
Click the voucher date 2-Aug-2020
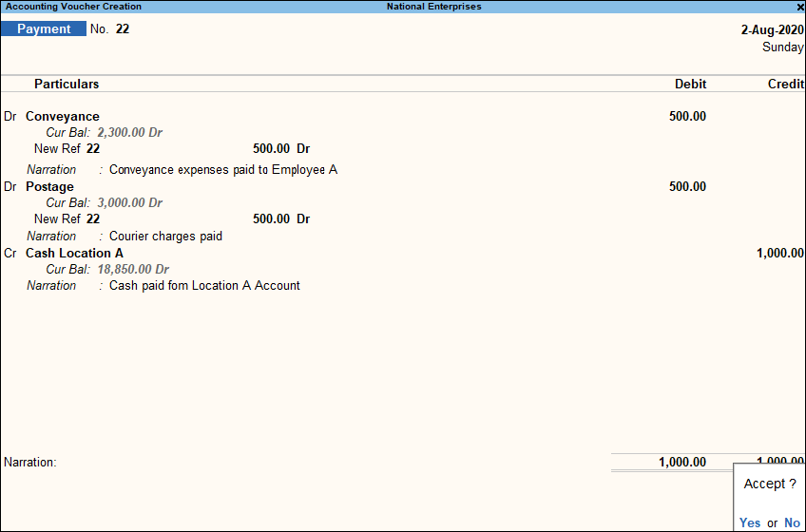(x=772, y=29)
